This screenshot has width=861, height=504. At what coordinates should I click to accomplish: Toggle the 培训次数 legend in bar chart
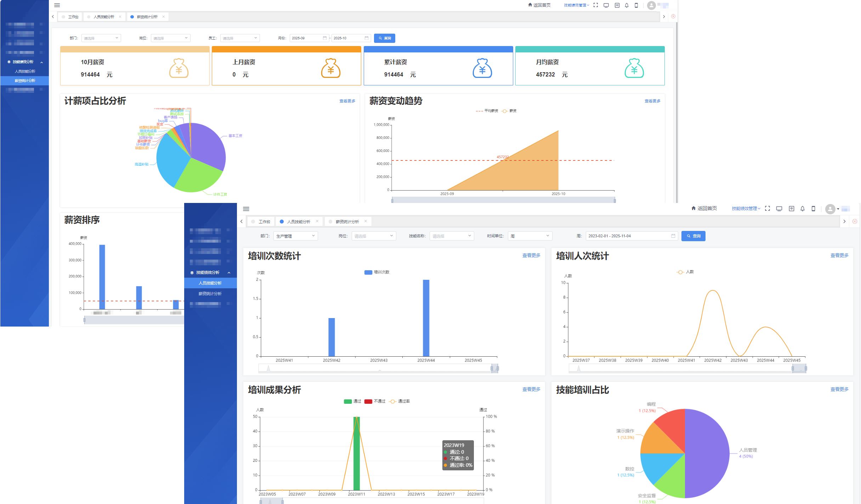point(377,272)
